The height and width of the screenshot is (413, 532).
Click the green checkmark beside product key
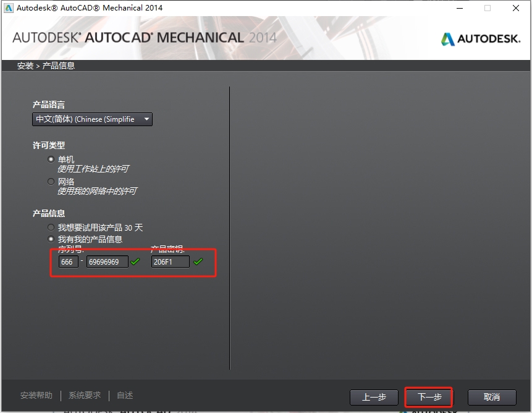click(x=198, y=262)
